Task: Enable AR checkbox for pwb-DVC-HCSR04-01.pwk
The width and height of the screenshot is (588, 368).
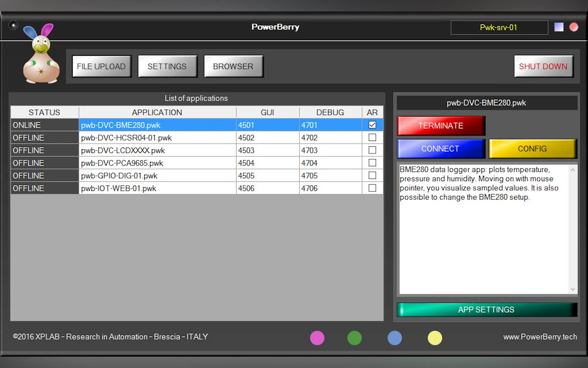Action: 372,137
